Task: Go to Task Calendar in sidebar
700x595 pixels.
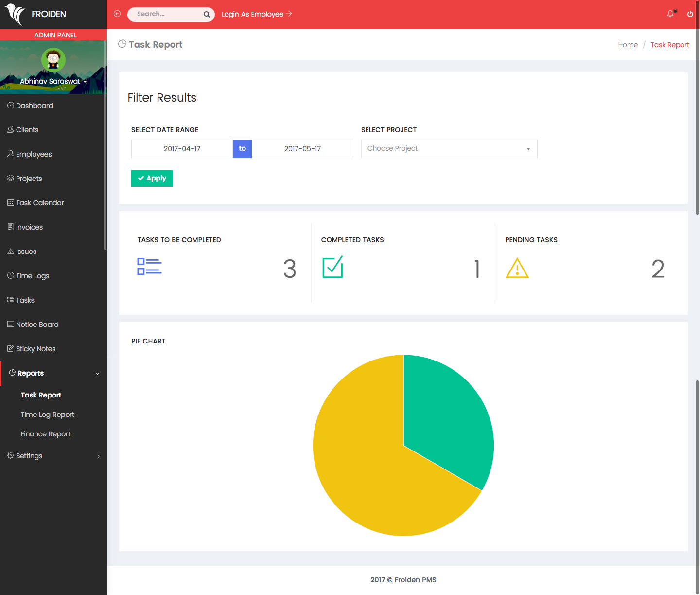Action: point(40,203)
